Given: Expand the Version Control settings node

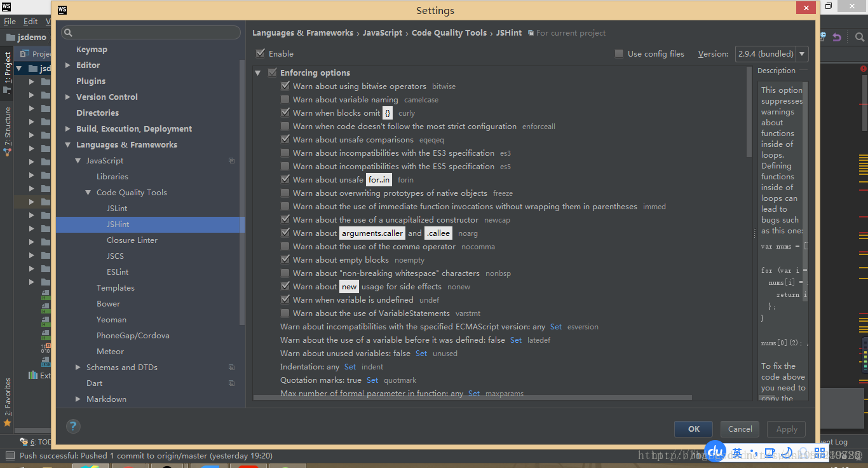Looking at the screenshot, I should (68, 97).
